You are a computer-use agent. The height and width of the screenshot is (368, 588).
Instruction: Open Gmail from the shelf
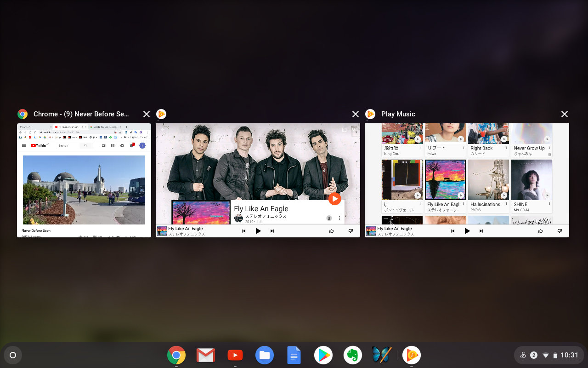[x=205, y=355]
